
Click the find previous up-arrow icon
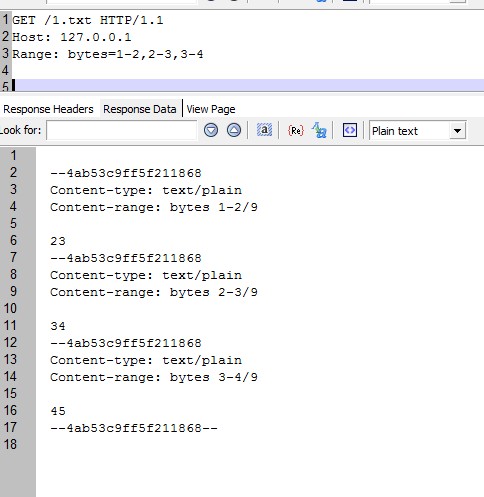234,130
